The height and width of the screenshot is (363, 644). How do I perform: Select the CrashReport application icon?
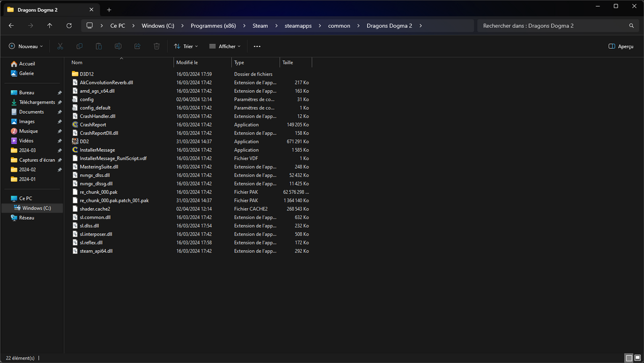75,124
